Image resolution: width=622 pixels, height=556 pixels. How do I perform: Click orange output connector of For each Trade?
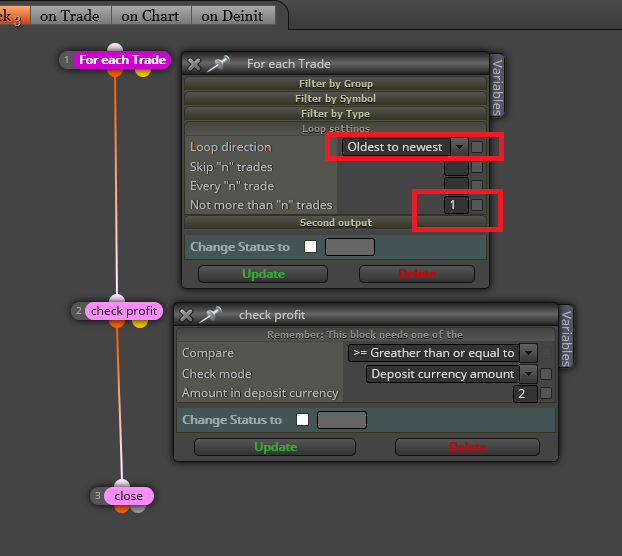115,72
